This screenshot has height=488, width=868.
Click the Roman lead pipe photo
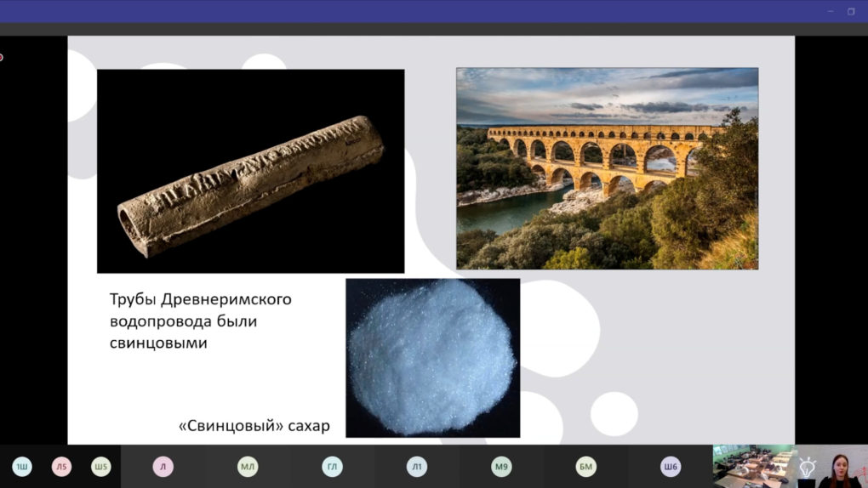coord(250,171)
